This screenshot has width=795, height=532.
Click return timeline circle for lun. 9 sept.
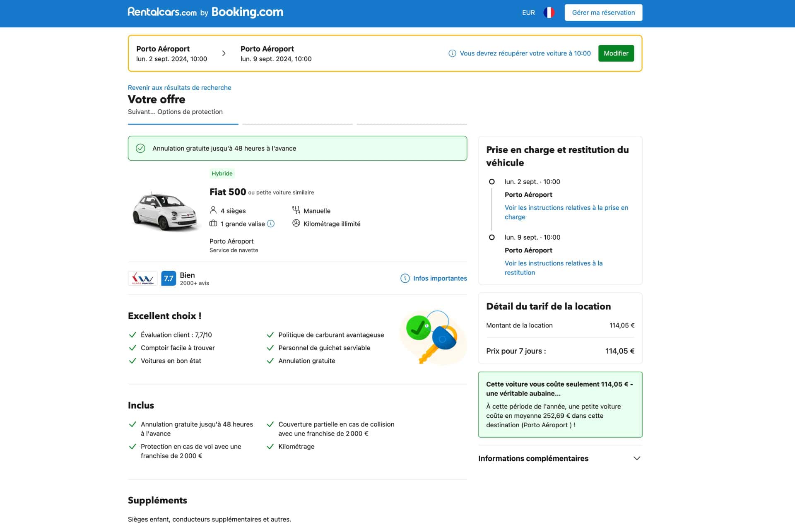(x=491, y=237)
